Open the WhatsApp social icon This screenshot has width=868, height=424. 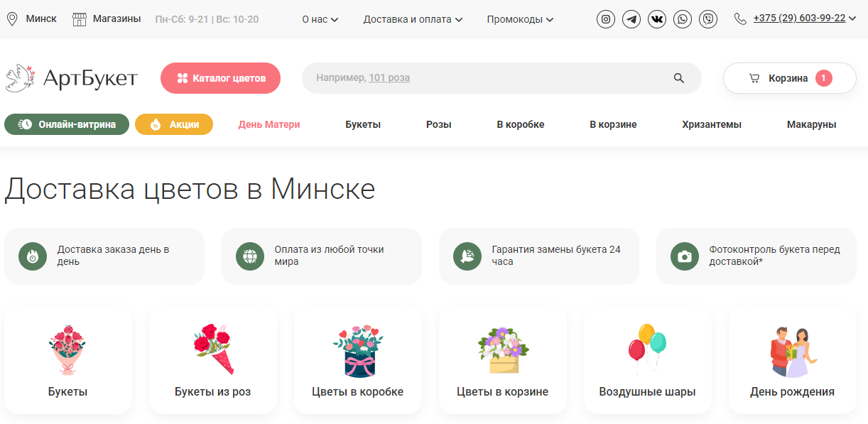pos(683,19)
